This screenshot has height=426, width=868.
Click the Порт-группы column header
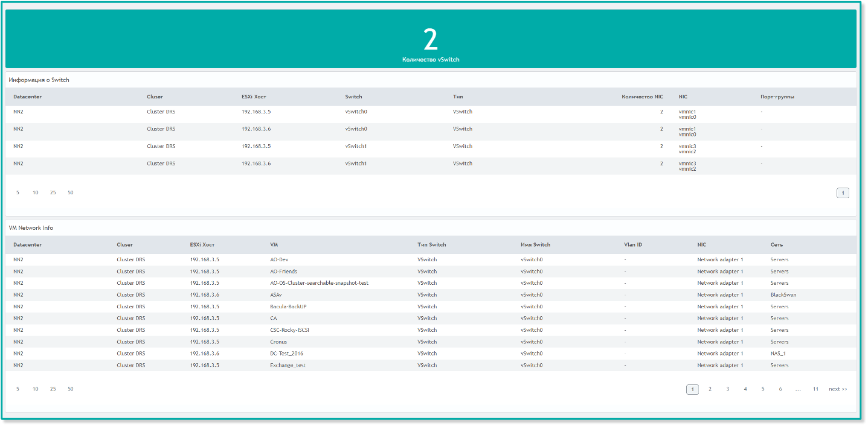(x=777, y=97)
